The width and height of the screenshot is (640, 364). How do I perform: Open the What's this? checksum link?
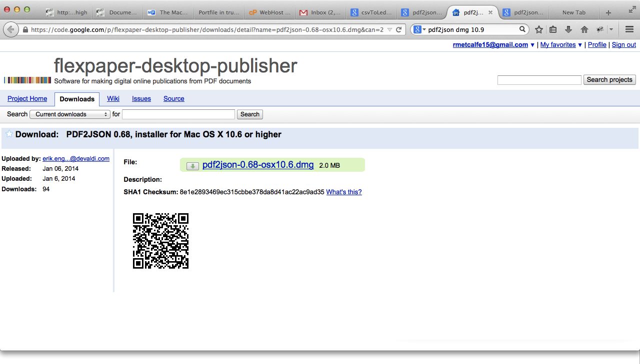344,192
